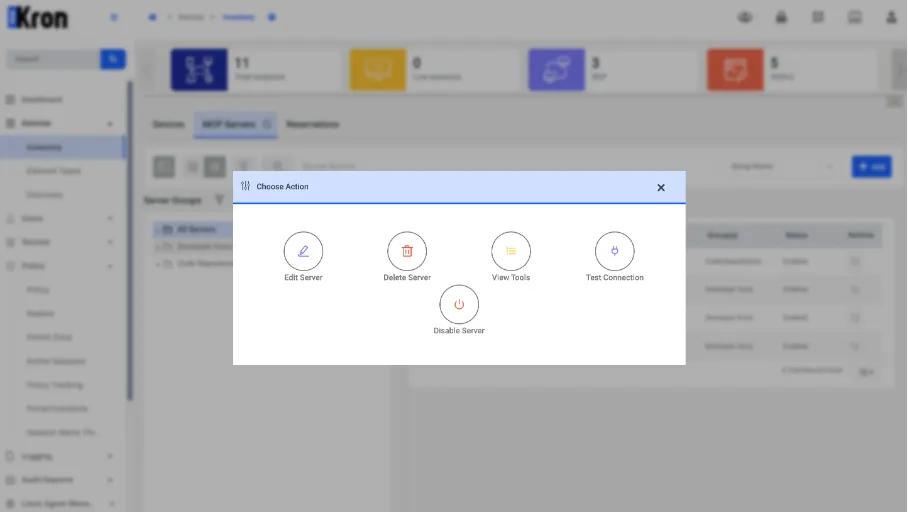Click the blue Add button
The image size is (908, 512).
(x=872, y=167)
